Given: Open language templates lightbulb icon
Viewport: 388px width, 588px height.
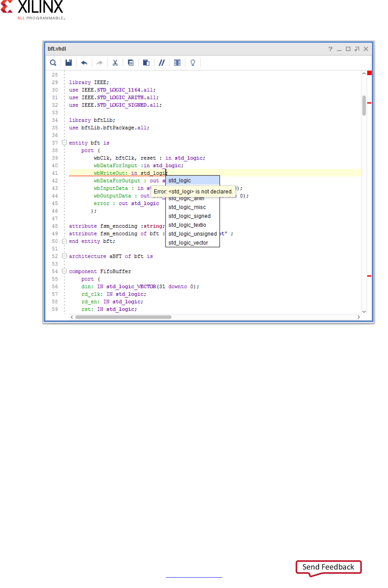Looking at the screenshot, I should (193, 63).
